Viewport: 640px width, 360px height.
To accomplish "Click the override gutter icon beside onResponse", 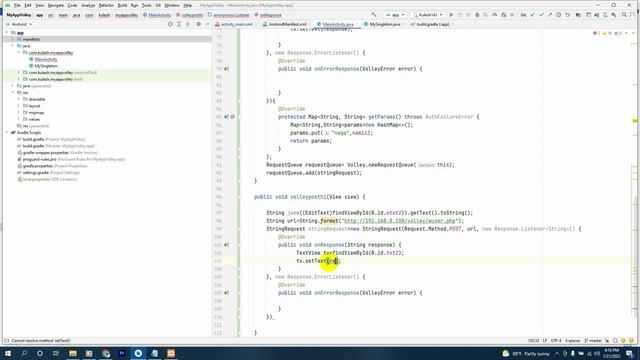I will click(x=227, y=245).
